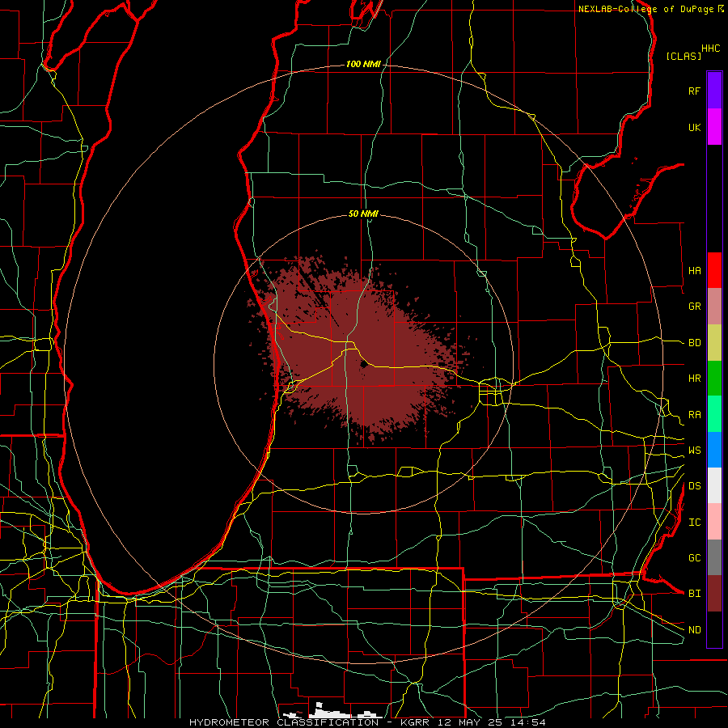Image resolution: width=728 pixels, height=728 pixels.
Task: Click the WS legend label text
Action: click(x=694, y=451)
